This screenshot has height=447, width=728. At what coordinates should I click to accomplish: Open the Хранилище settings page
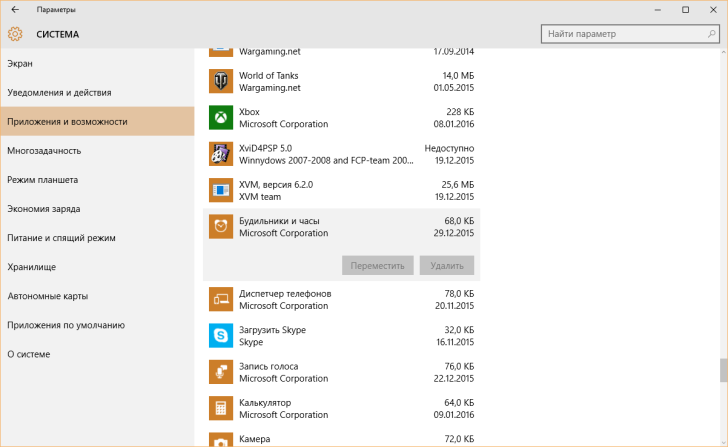(31, 267)
